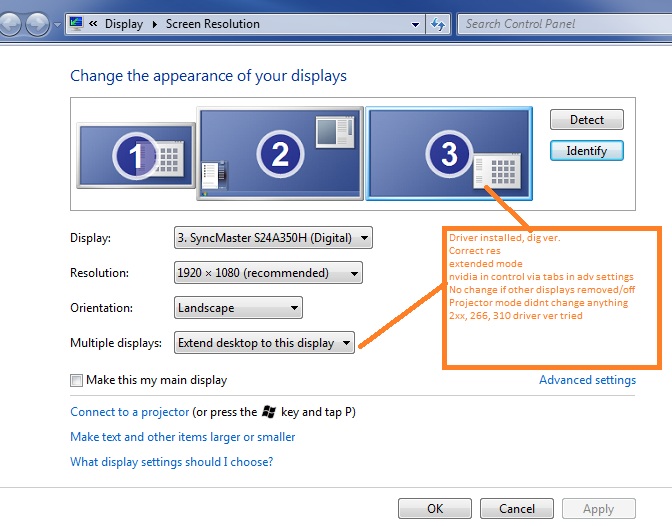This screenshot has width=672, height=526.
Task: Open the Orientation dropdown set to Landscape
Action: pos(238,308)
